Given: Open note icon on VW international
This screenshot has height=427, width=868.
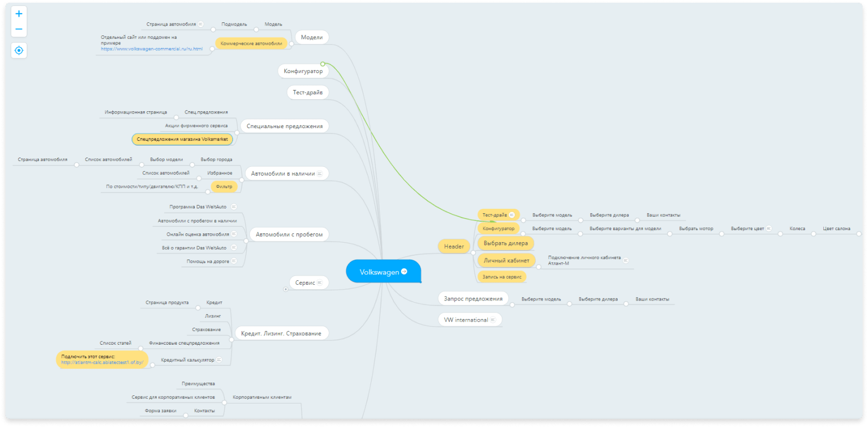Looking at the screenshot, I should coord(493,320).
